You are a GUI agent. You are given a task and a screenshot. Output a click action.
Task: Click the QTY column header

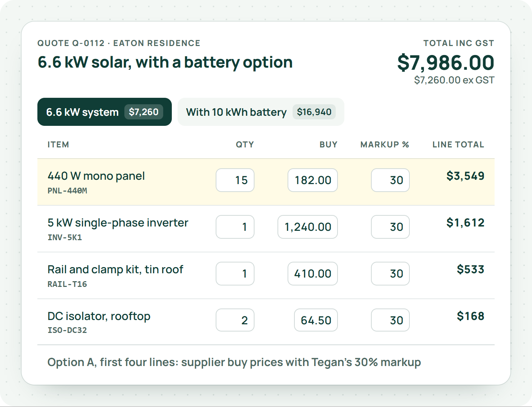(x=245, y=145)
